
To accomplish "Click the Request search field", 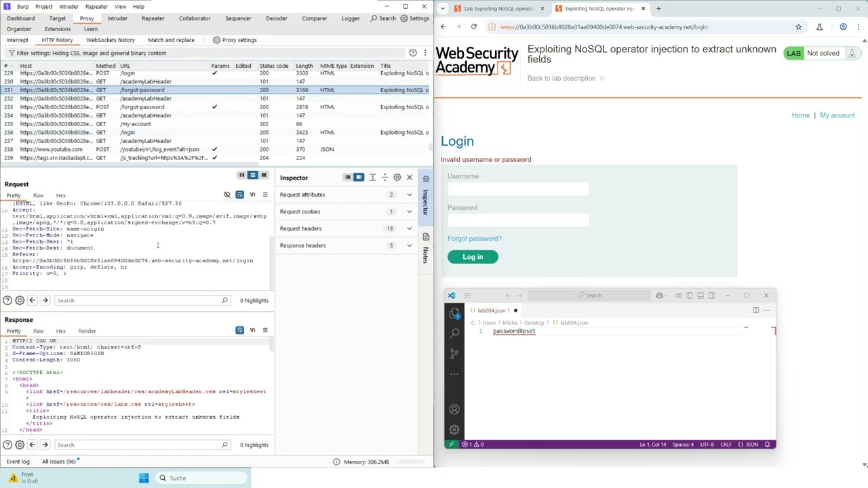I will [142, 300].
